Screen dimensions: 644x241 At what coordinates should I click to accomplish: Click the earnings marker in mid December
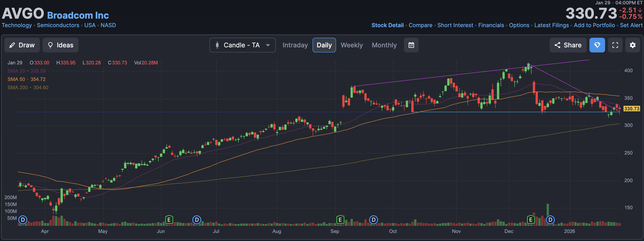tap(531, 220)
